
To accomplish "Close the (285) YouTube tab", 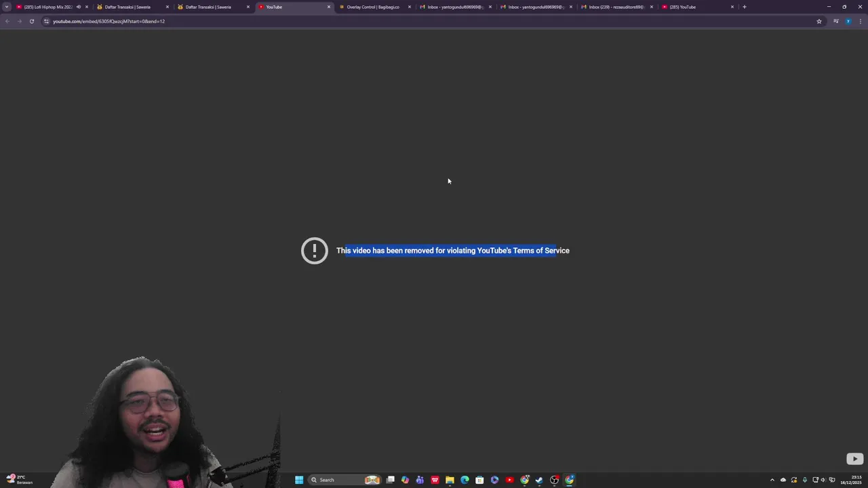I will coord(732,7).
